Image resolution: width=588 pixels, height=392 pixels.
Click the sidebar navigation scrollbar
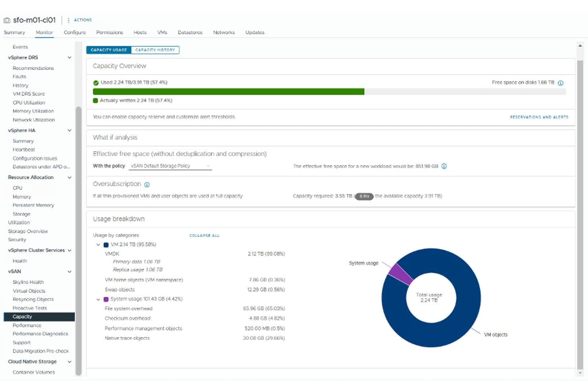[79, 240]
